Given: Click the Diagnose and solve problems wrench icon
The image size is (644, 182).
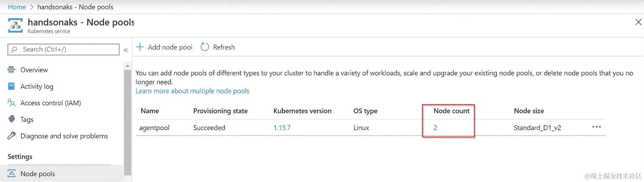Looking at the screenshot, I should [x=11, y=136].
